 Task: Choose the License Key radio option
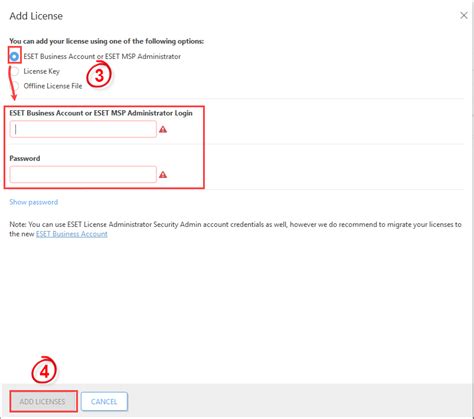15,71
